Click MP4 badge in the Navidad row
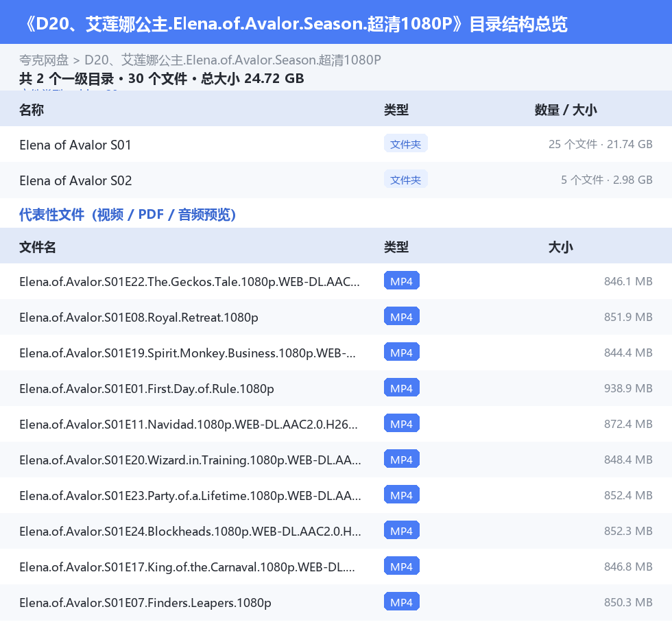The image size is (672, 642). click(x=402, y=423)
